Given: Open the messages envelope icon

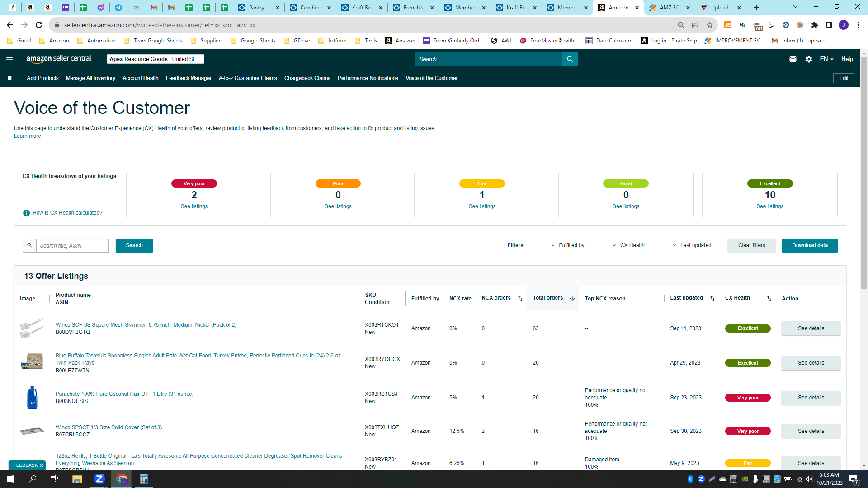Looking at the screenshot, I should coord(793,59).
